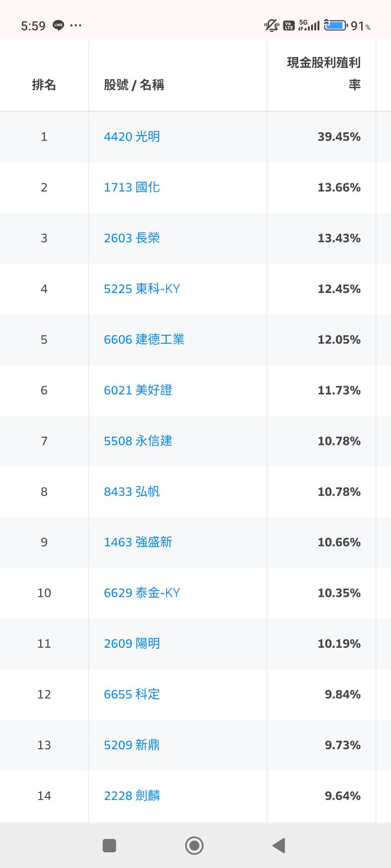Image resolution: width=391 pixels, height=868 pixels.
Task: Tap the Android back navigation icon
Action: (x=279, y=845)
